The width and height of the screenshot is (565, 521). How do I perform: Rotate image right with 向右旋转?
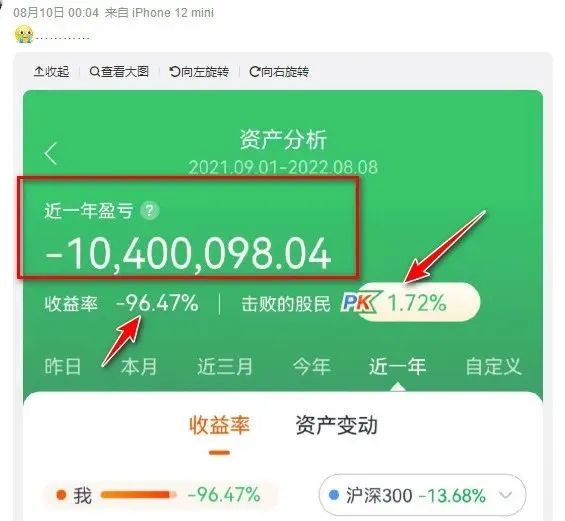(279, 72)
